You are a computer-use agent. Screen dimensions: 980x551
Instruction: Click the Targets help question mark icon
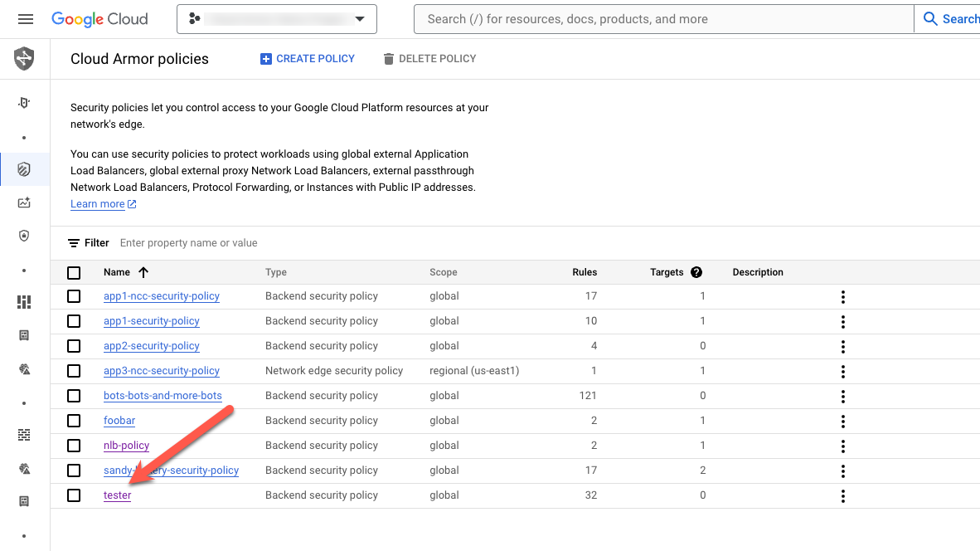[x=696, y=272]
